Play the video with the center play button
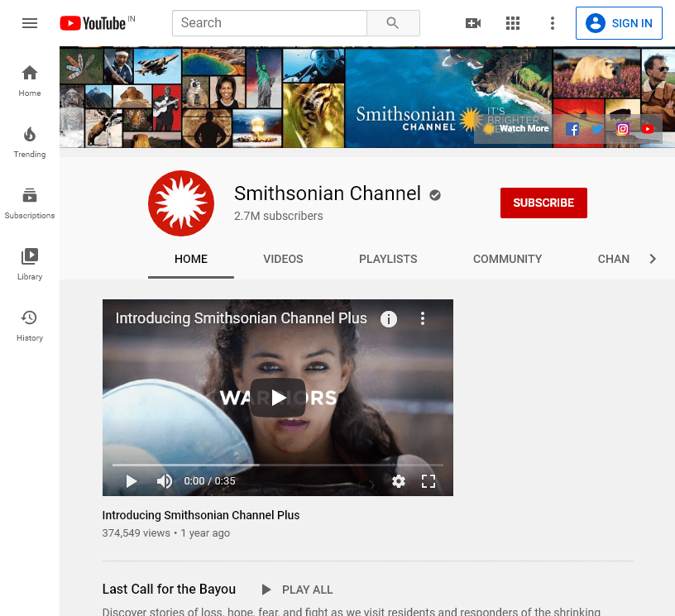This screenshot has width=675, height=616. click(278, 398)
